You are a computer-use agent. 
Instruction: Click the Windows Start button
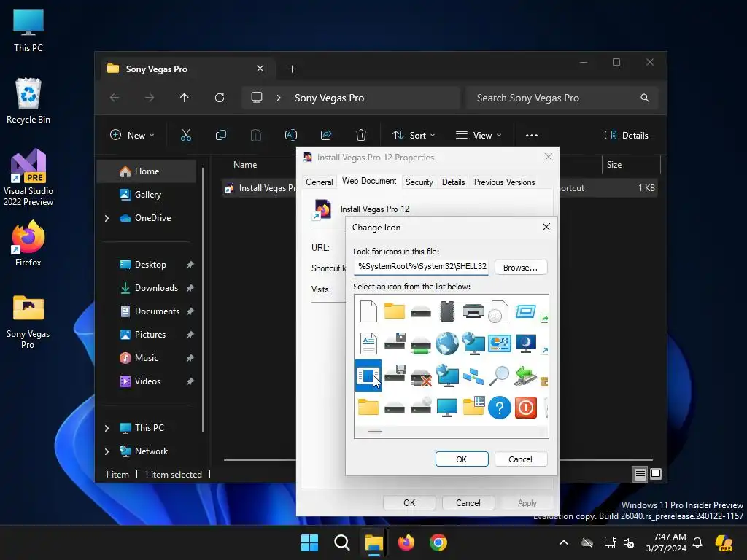[x=309, y=542]
